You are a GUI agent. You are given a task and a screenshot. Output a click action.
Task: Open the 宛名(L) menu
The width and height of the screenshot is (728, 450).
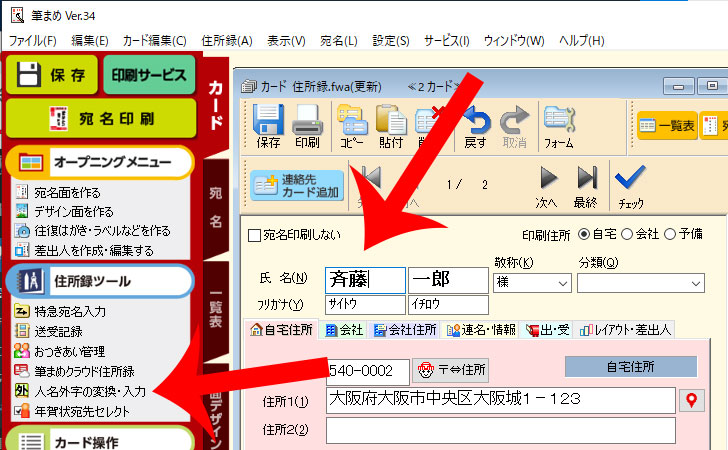[x=338, y=41]
